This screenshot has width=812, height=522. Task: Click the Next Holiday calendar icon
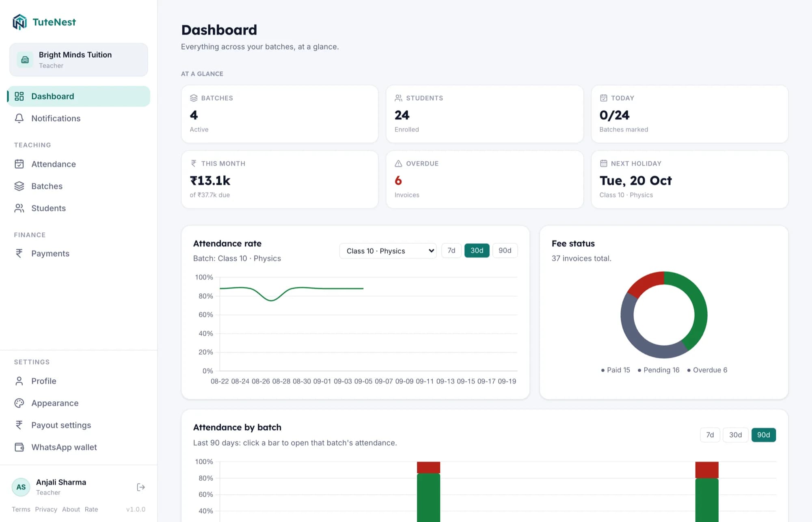pyautogui.click(x=604, y=163)
